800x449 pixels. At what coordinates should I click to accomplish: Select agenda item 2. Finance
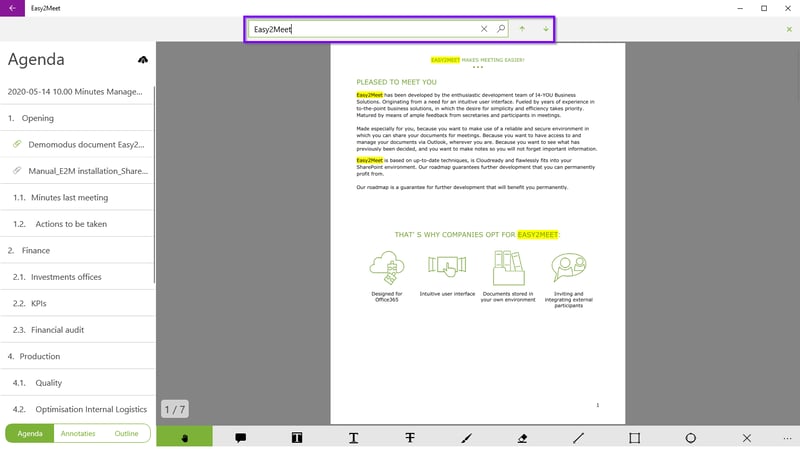(x=77, y=251)
